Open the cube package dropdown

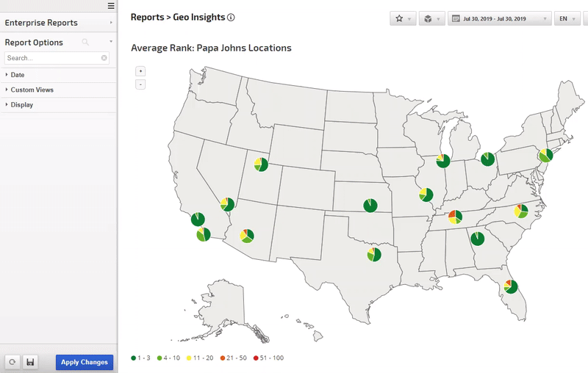[x=431, y=18]
